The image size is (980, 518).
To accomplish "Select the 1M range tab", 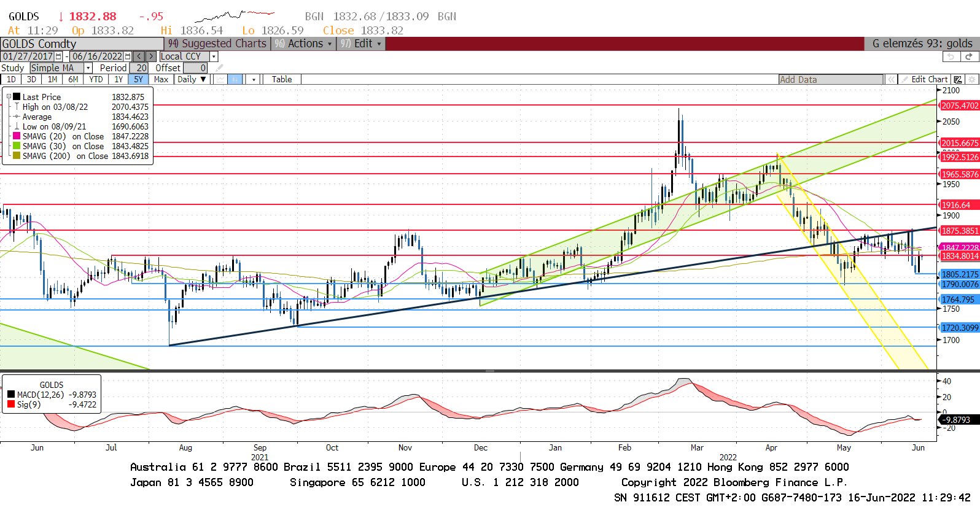I will 52,79.
